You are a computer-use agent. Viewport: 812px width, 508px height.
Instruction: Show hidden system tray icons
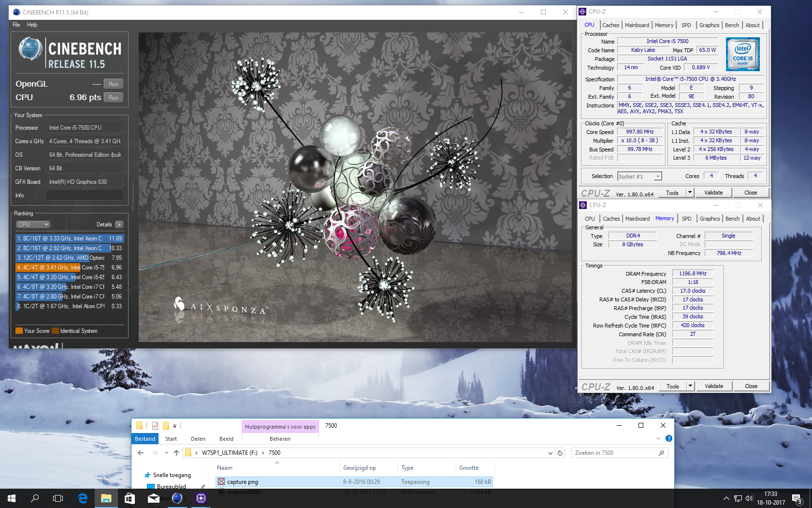pos(726,498)
